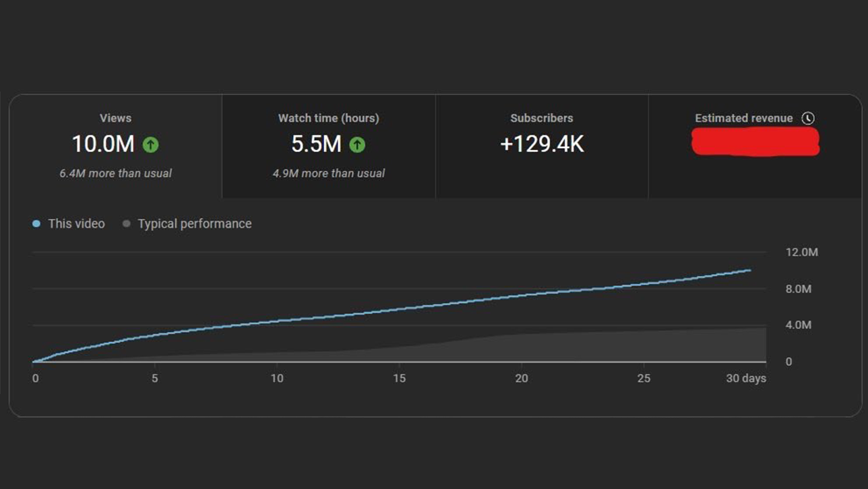Click the day 20 x-axis label
868x489 pixels.
coord(522,379)
